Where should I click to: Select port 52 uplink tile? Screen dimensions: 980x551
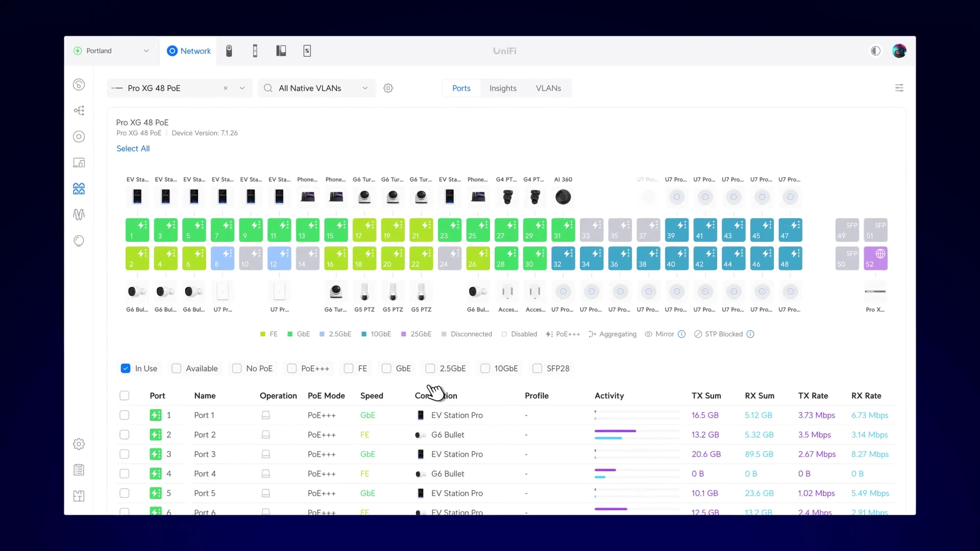coord(876,259)
